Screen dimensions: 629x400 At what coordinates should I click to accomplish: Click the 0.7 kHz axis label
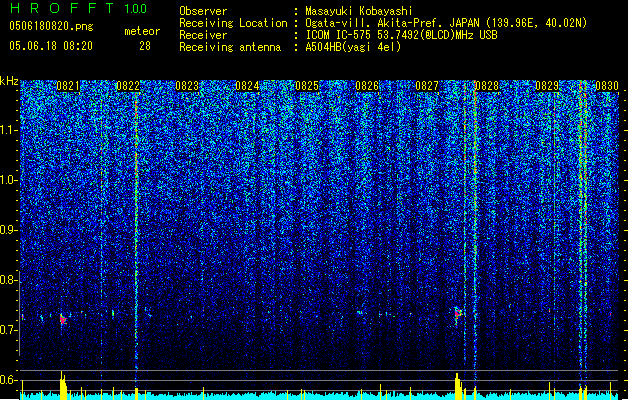pyautogui.click(x=9, y=330)
